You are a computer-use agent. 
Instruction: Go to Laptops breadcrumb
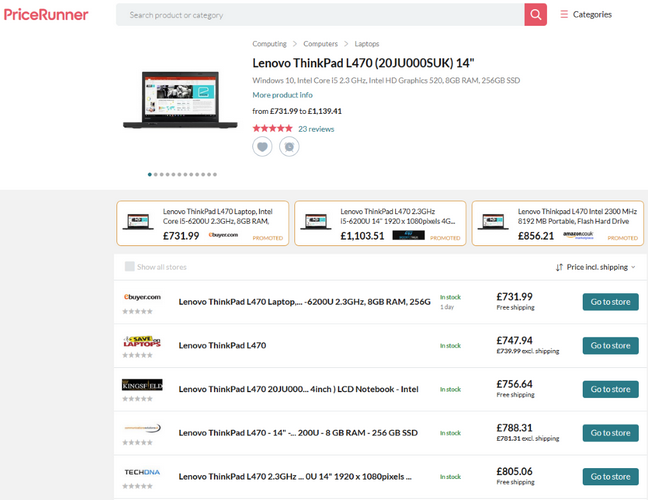click(x=367, y=44)
